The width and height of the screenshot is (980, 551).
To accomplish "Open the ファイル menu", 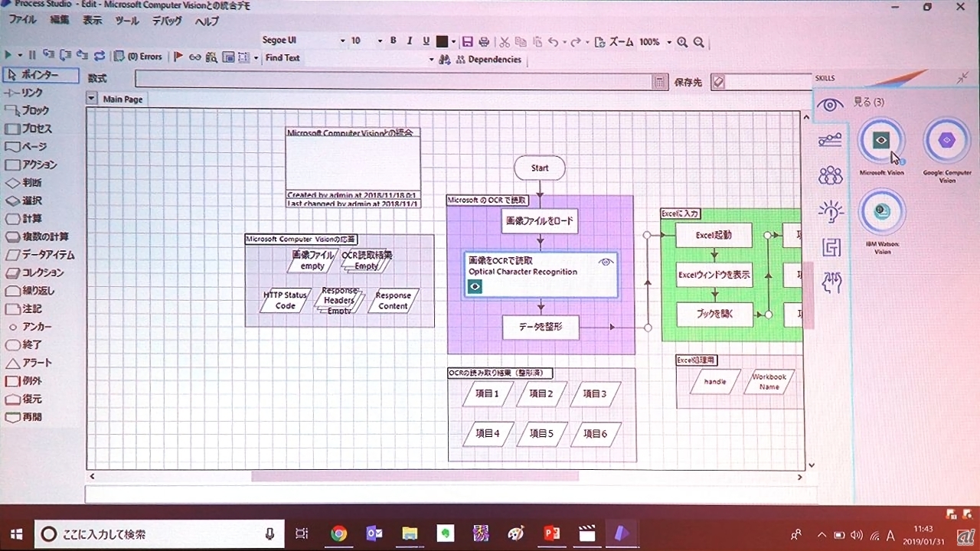I will (x=22, y=21).
